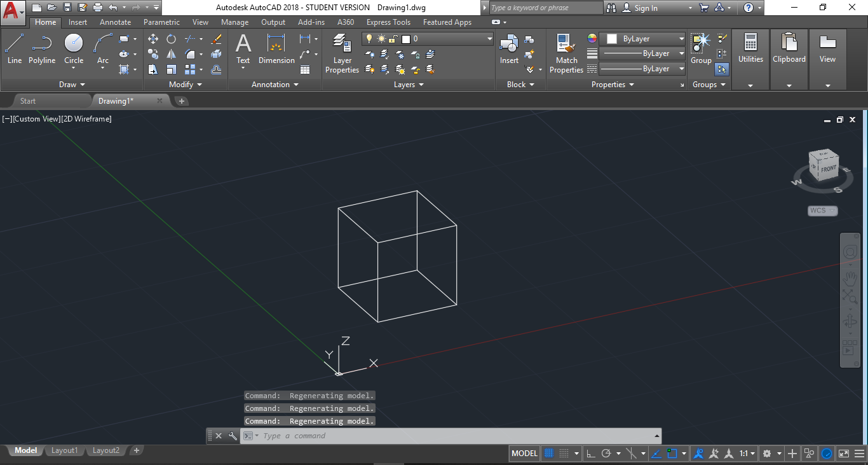Click the Insert block icon
The width and height of the screenshot is (868, 465).
point(509,49)
